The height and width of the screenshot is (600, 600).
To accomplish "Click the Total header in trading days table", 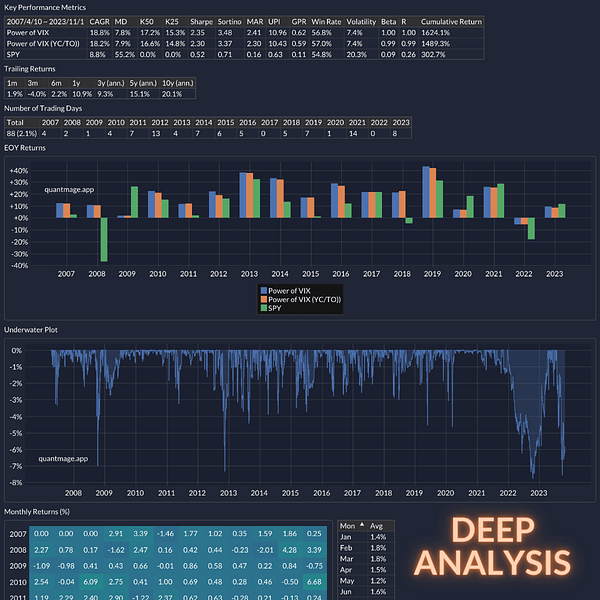I will [x=15, y=122].
